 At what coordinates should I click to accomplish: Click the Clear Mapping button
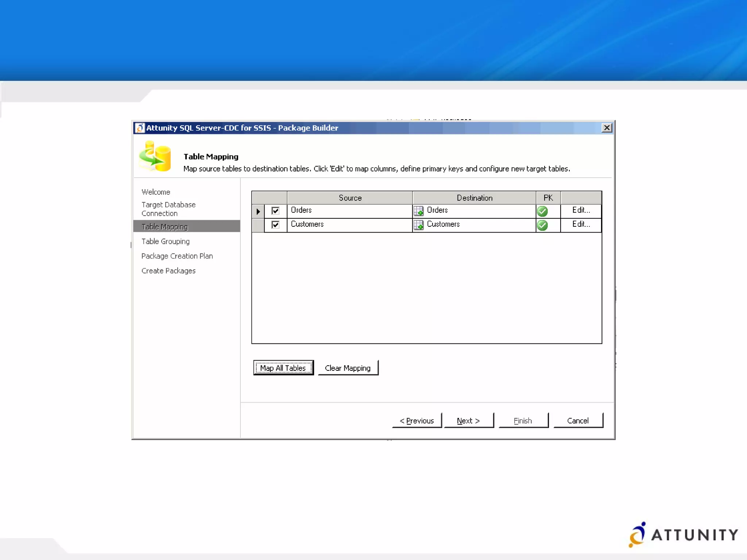[x=348, y=367]
